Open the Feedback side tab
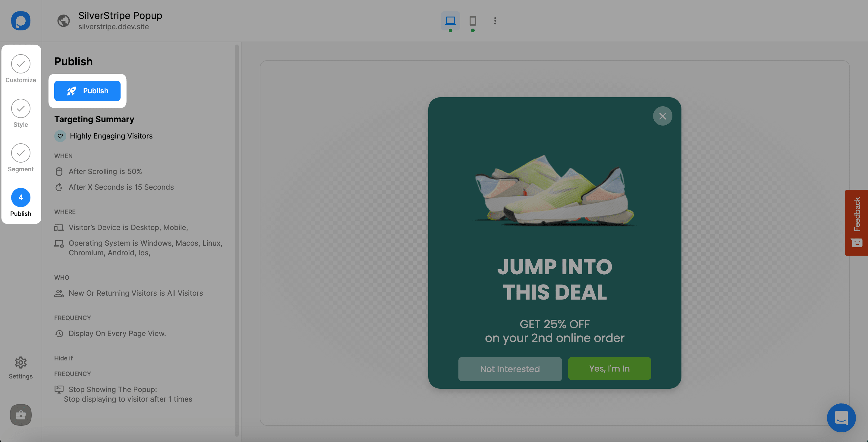Image resolution: width=868 pixels, height=442 pixels. pyautogui.click(x=856, y=223)
